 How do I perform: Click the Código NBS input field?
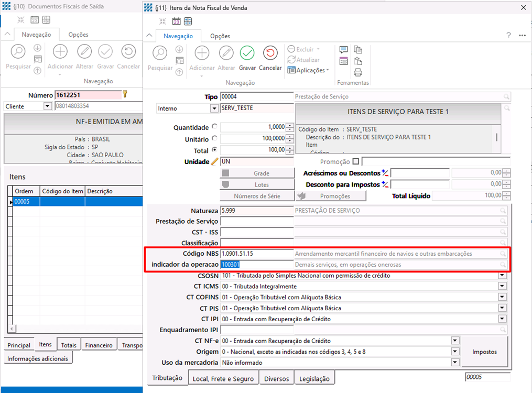pyautogui.click(x=257, y=254)
